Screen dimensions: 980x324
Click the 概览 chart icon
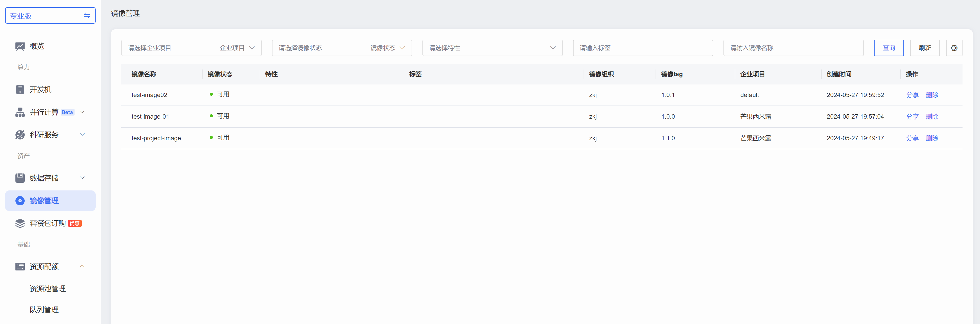click(x=20, y=46)
